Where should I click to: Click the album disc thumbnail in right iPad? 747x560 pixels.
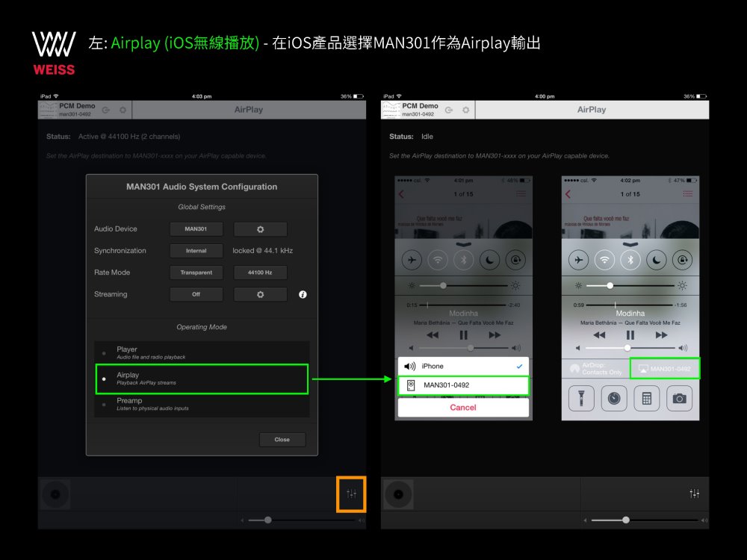(398, 494)
